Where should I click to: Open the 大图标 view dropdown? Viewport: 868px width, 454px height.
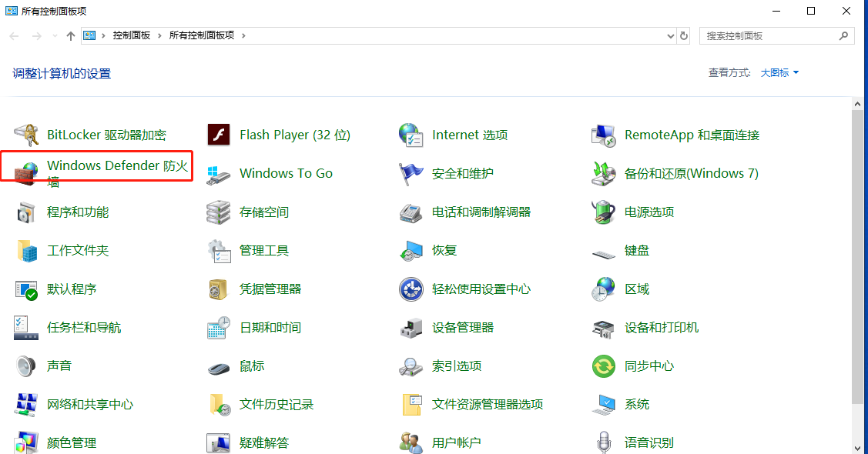pyautogui.click(x=779, y=72)
